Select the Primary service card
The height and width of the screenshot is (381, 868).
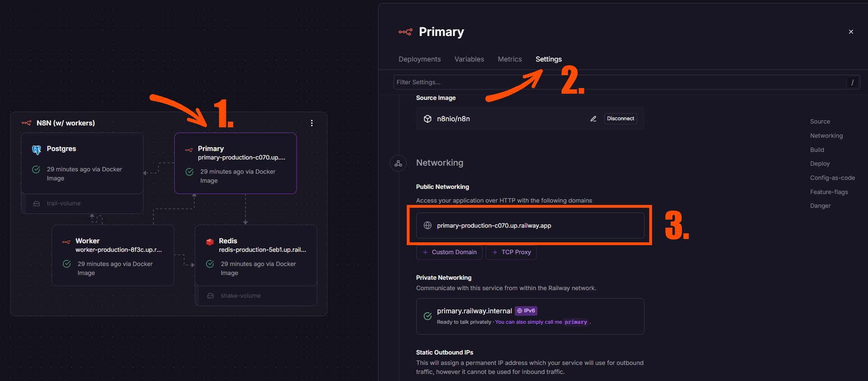(235, 163)
